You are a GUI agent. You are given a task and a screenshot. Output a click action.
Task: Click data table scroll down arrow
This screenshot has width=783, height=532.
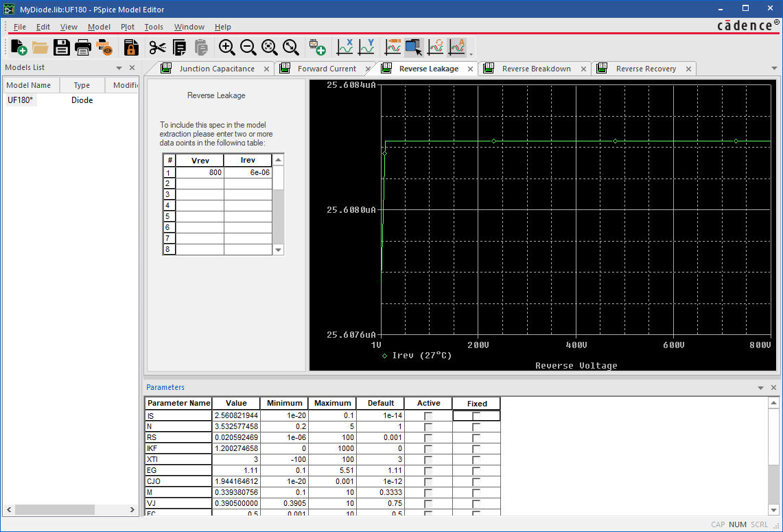(x=279, y=250)
